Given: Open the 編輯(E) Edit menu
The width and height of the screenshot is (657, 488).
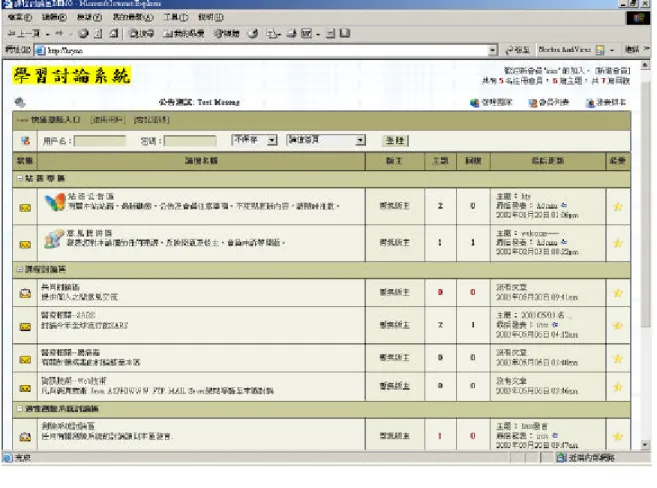Looking at the screenshot, I should click(x=54, y=18).
